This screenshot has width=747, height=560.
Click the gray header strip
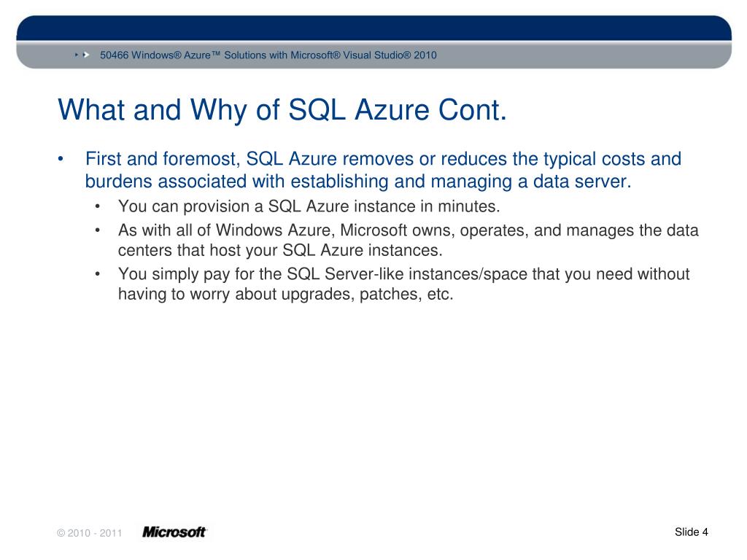click(374, 55)
